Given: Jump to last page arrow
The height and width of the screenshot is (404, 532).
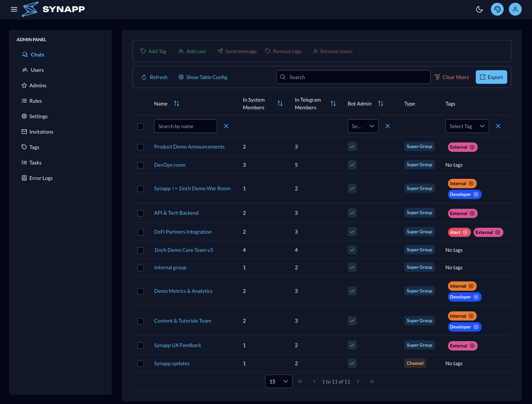Looking at the screenshot, I should click(372, 381).
